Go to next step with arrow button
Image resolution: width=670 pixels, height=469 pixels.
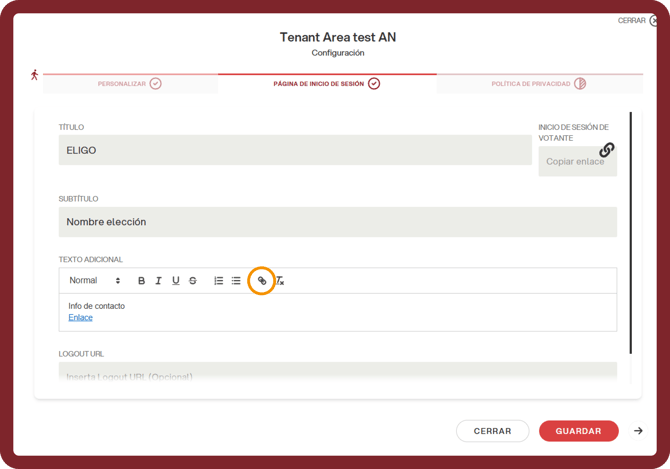(638, 431)
